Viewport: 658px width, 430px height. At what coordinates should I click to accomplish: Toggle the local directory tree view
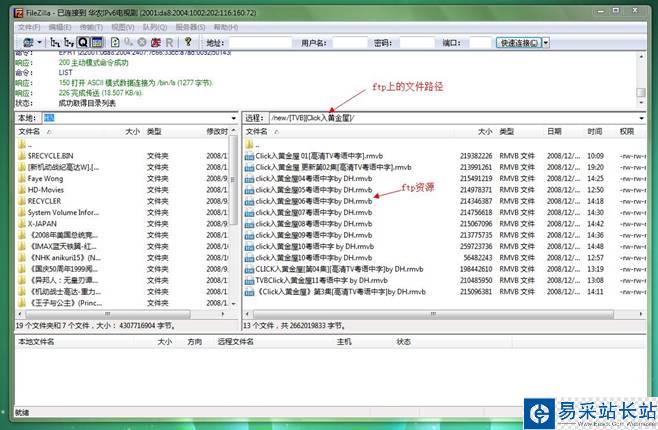(55, 42)
